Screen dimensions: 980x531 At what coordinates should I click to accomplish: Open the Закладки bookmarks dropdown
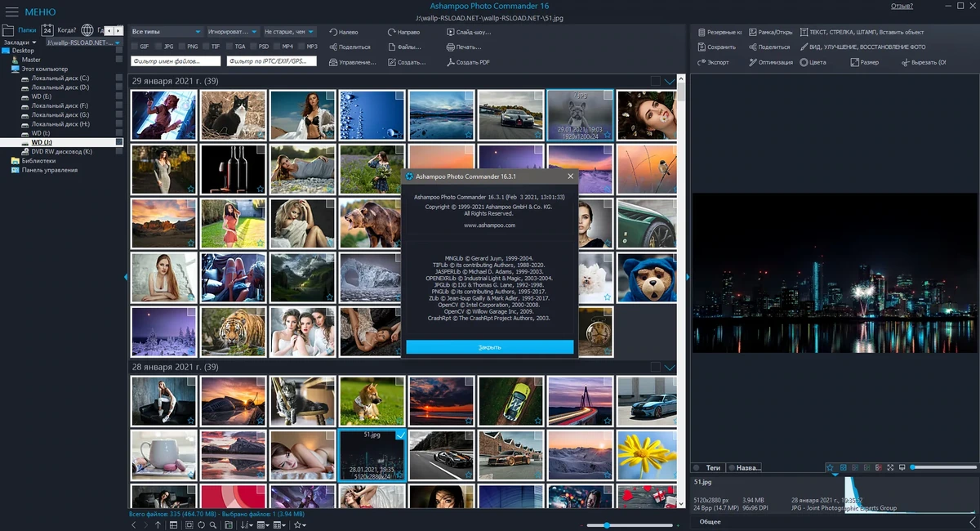(20, 42)
